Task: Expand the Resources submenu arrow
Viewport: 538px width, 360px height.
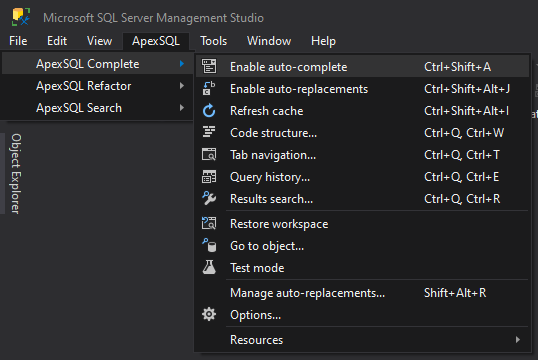Action: point(518,340)
